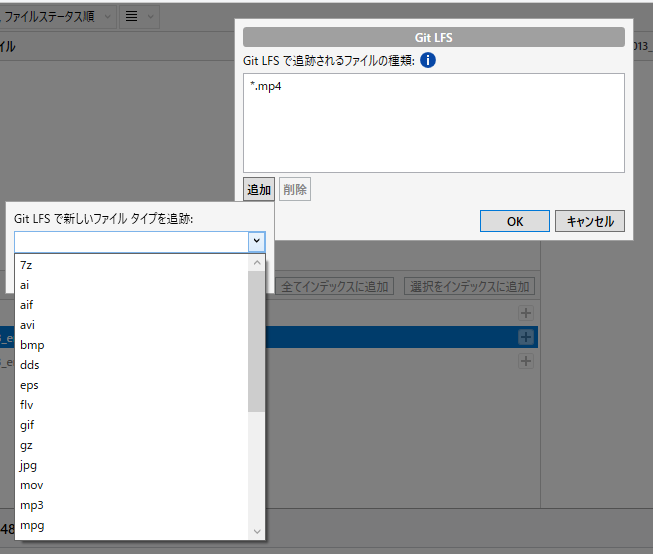Click 選択をインデックスに追加 button
Viewport: 653px width, 554px height.
(469, 287)
